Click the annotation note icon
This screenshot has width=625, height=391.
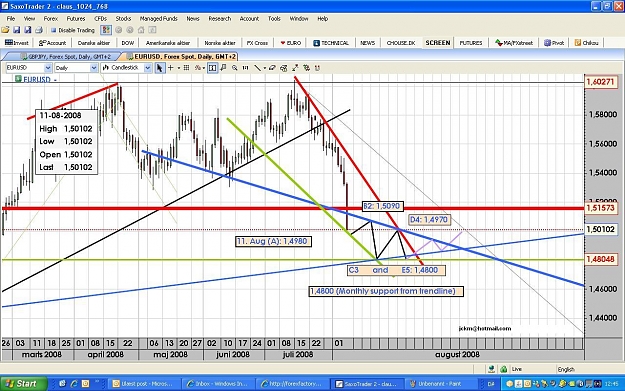pyautogui.click(x=223, y=68)
